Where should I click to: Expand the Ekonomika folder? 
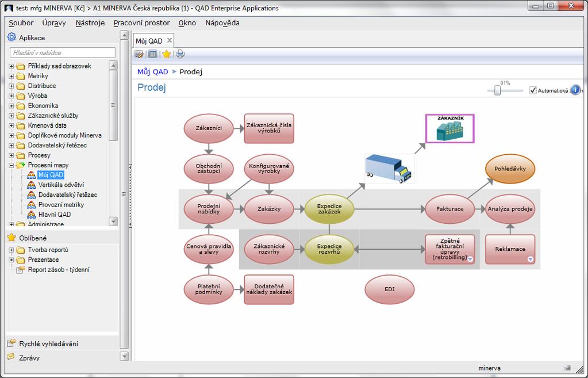11,106
